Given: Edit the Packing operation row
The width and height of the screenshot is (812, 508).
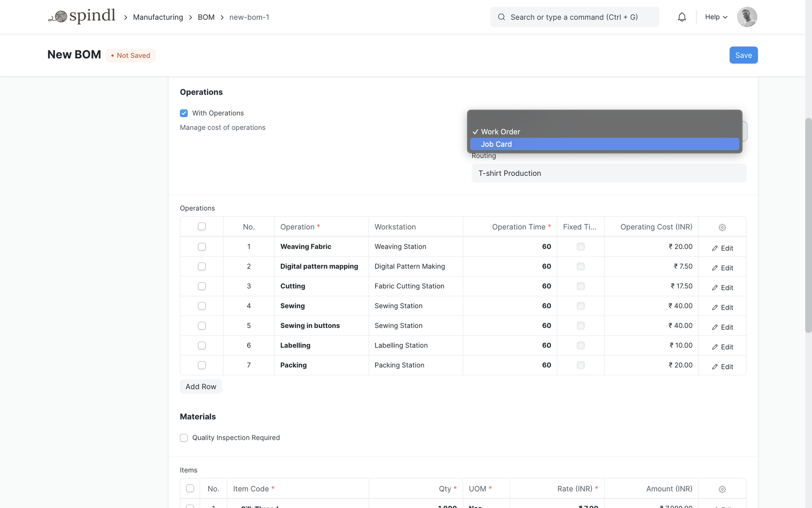Looking at the screenshot, I should coord(722,366).
